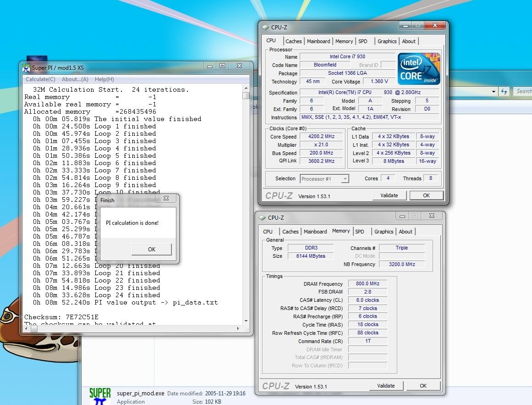
Task: Switch to Mainboard tab in top CPU-Z
Action: [x=318, y=41]
